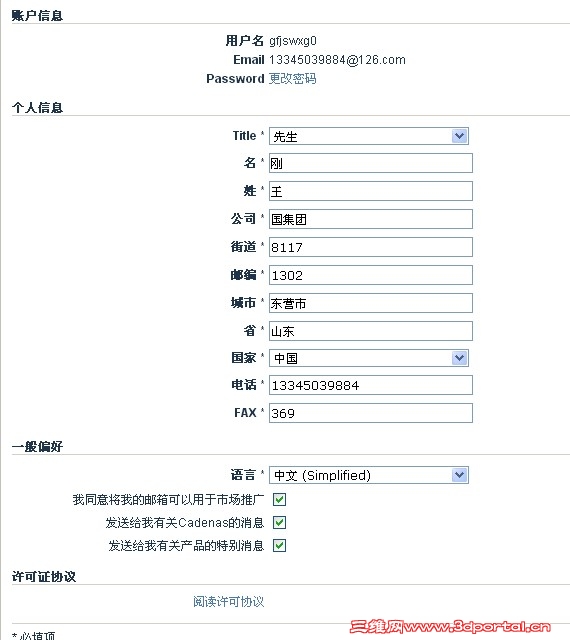Image resolution: width=570 pixels, height=640 pixels.
Task: Toggle 发送给我有关产品的特别消息 checkbox
Action: pos(279,545)
